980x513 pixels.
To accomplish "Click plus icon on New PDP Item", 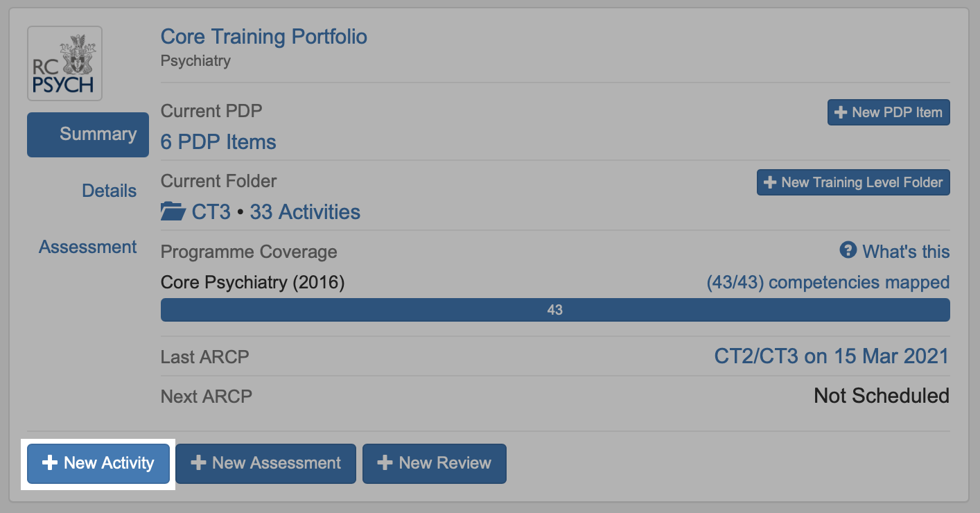I will [x=841, y=112].
